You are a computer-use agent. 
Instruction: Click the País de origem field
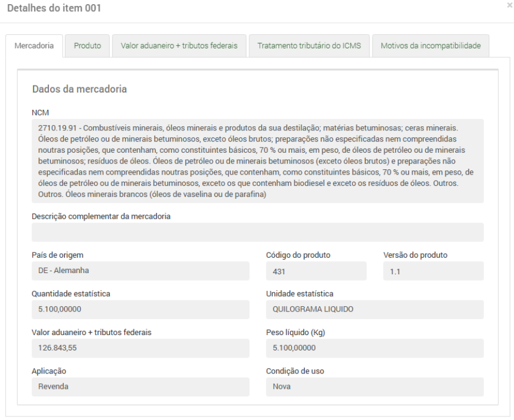point(140,271)
